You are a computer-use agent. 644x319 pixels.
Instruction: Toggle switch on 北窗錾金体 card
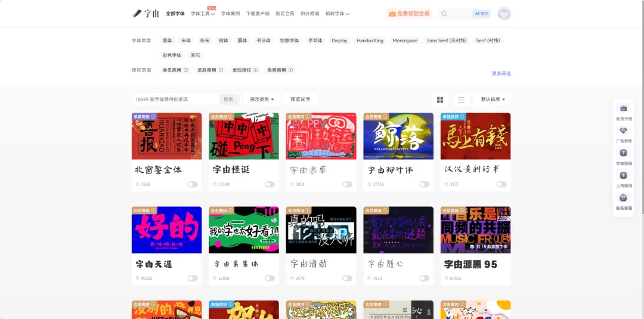click(193, 184)
